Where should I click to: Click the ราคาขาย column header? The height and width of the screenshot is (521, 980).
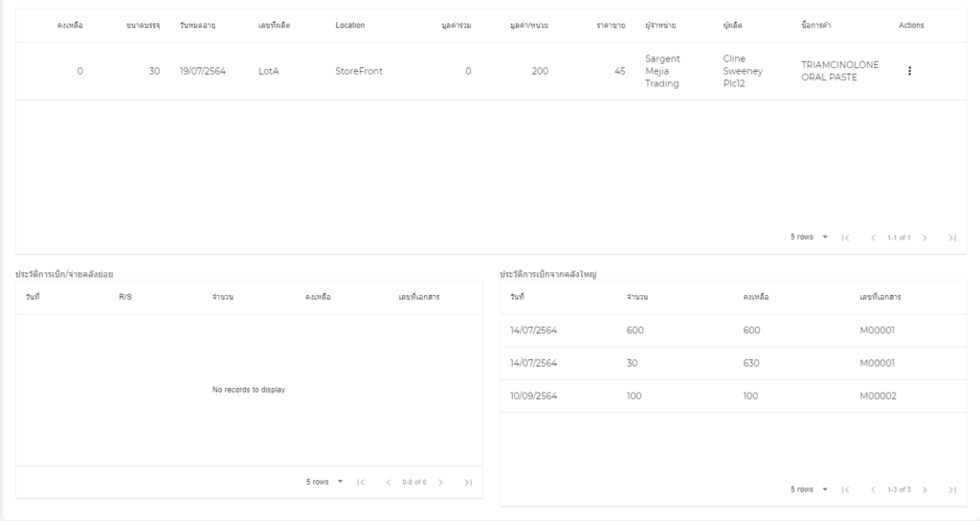click(611, 25)
